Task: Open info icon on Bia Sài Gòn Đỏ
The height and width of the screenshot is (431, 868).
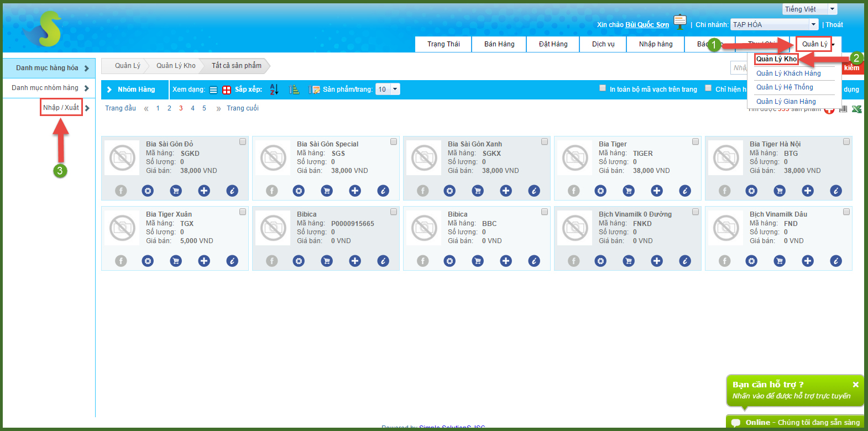Action: pos(232,191)
